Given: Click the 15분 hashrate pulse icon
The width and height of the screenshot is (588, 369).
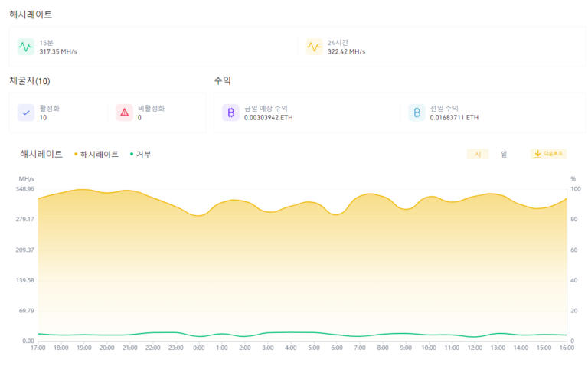Looking at the screenshot, I should coord(26,47).
